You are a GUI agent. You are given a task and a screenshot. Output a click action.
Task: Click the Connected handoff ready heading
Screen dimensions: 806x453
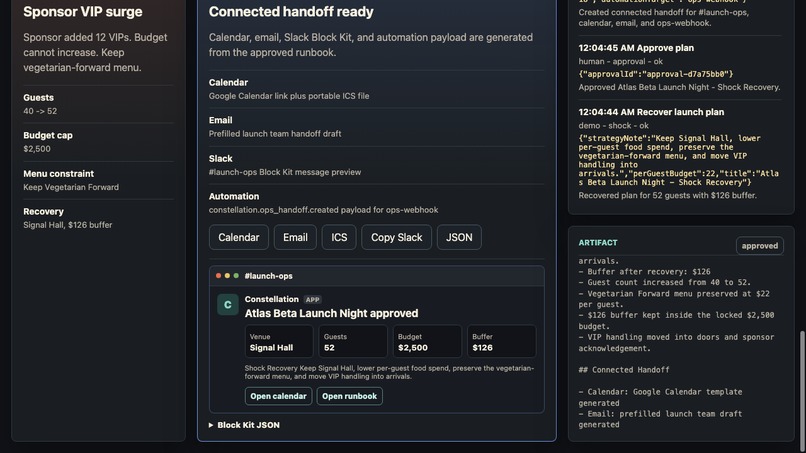(291, 12)
